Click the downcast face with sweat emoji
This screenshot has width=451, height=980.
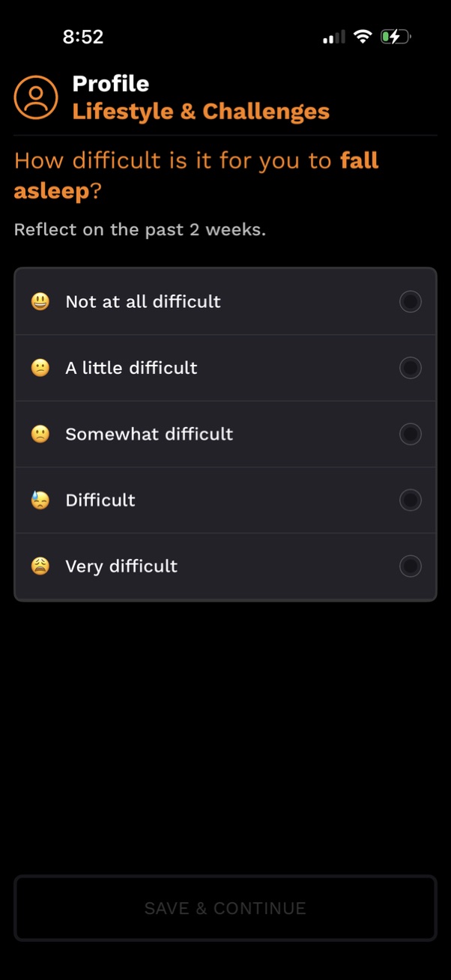tap(40, 500)
